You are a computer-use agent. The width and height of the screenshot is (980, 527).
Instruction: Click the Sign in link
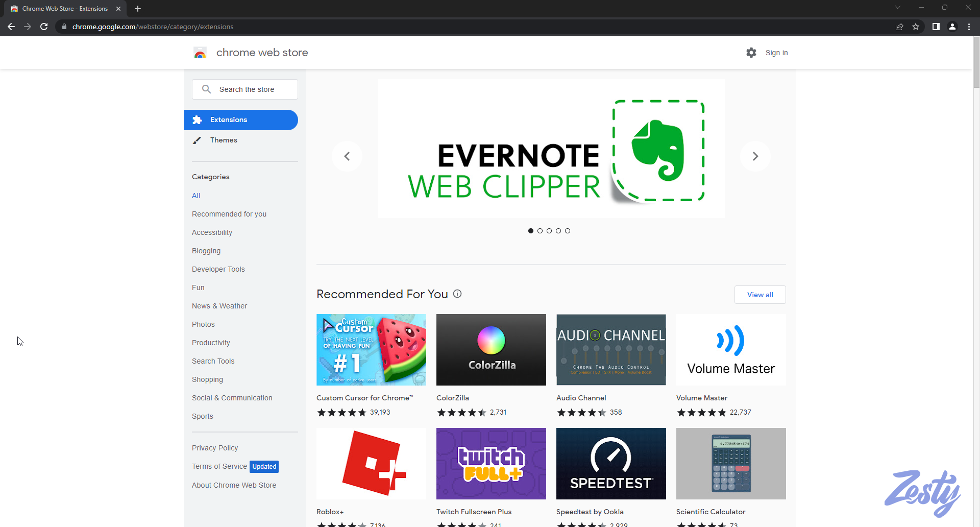(x=776, y=53)
